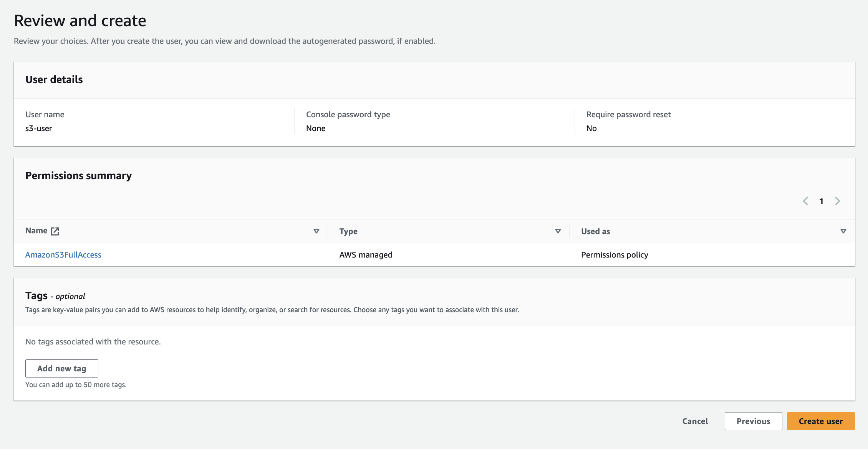Click the Console password type None value
This screenshot has height=449, width=868.
tap(316, 128)
